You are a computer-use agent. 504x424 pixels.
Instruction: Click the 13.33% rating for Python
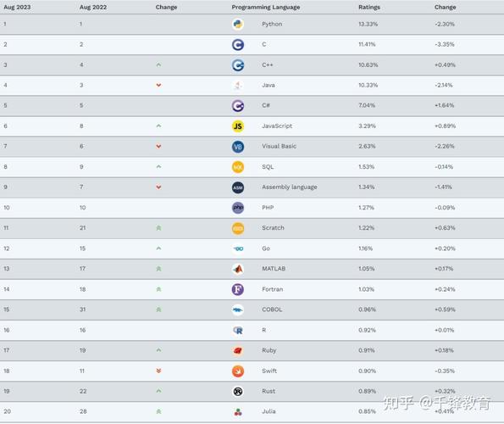click(x=368, y=24)
